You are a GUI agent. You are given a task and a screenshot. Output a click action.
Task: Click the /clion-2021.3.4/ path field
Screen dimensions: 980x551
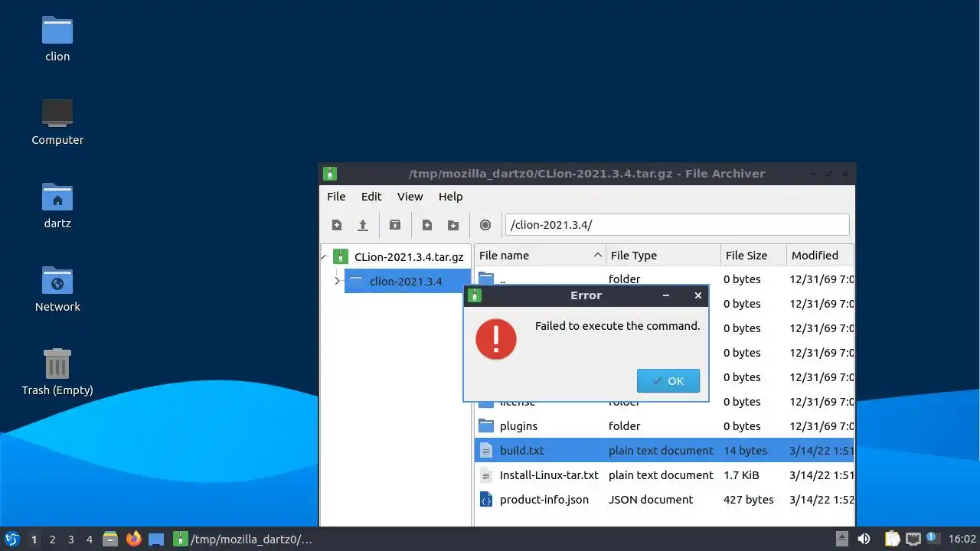[677, 225]
